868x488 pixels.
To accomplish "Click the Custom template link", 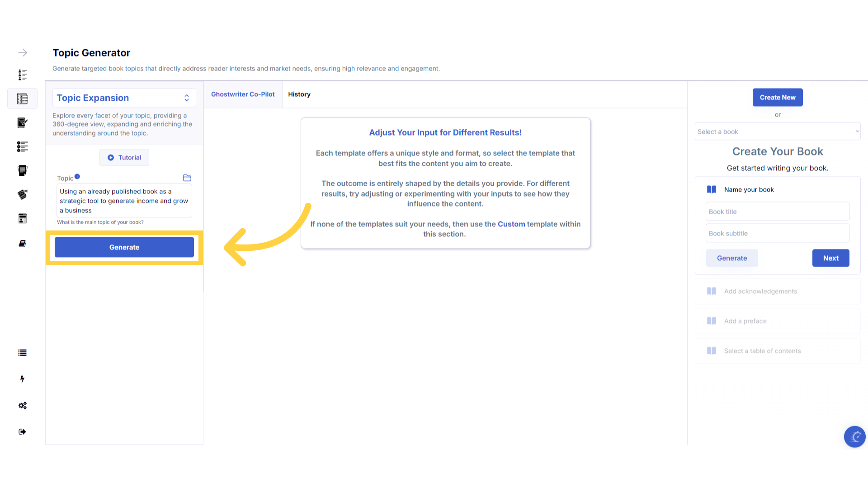I will coord(511,224).
